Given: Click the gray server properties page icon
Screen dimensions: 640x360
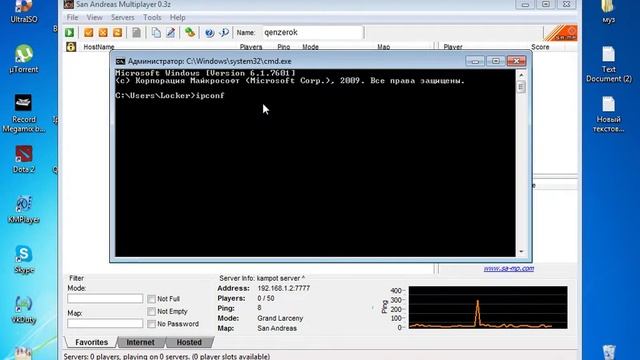Looking at the screenshot, I should point(136,33).
